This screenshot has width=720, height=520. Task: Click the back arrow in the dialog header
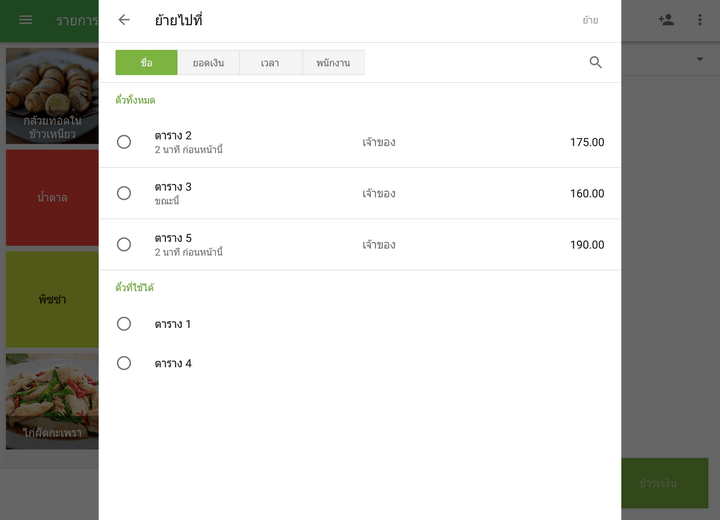(x=124, y=20)
